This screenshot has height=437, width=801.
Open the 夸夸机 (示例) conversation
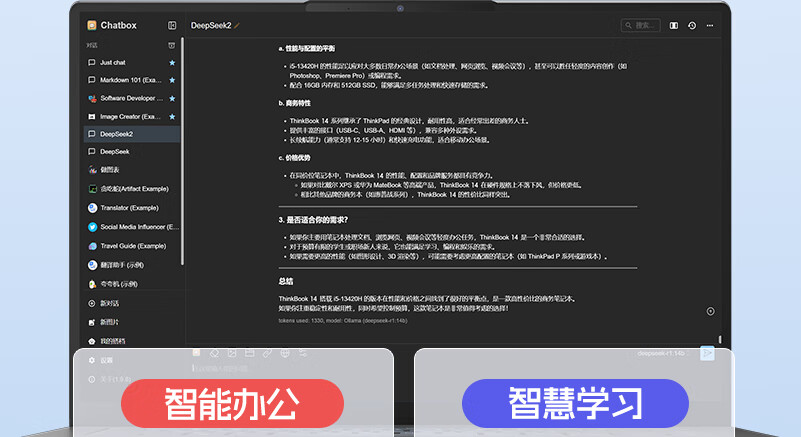[132, 284]
